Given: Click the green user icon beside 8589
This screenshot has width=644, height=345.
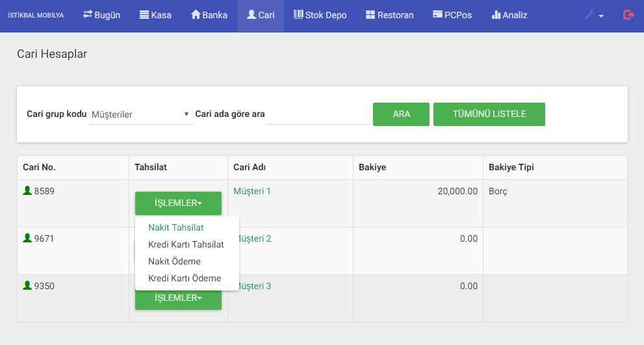Looking at the screenshot, I should pyautogui.click(x=27, y=191).
